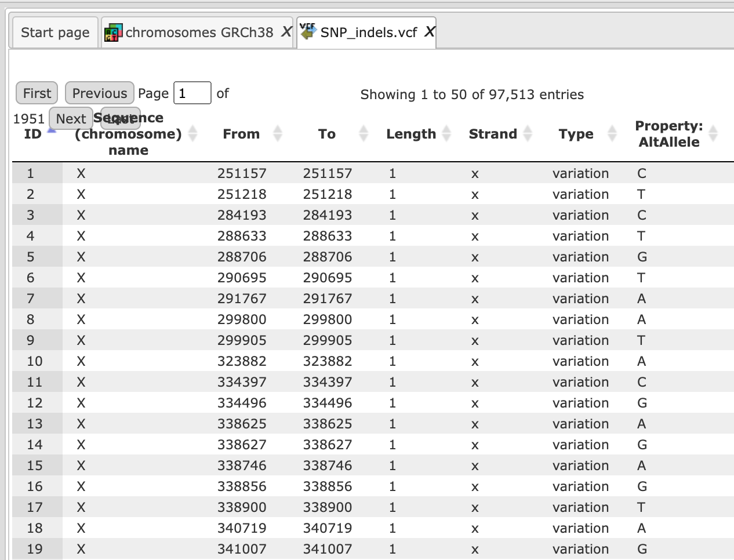Click From value 338627

coord(242,445)
